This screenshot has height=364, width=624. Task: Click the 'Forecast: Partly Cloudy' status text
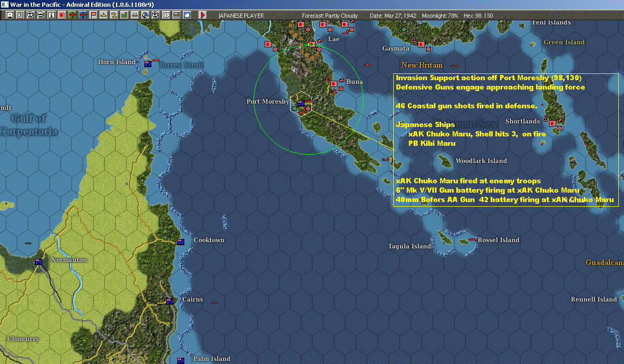330,16
